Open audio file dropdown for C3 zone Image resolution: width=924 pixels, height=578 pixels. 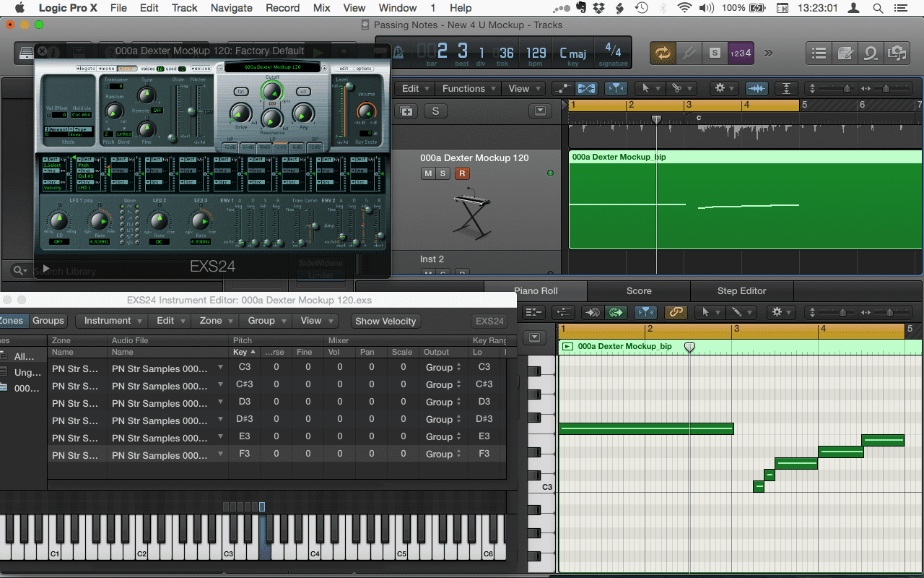click(221, 367)
